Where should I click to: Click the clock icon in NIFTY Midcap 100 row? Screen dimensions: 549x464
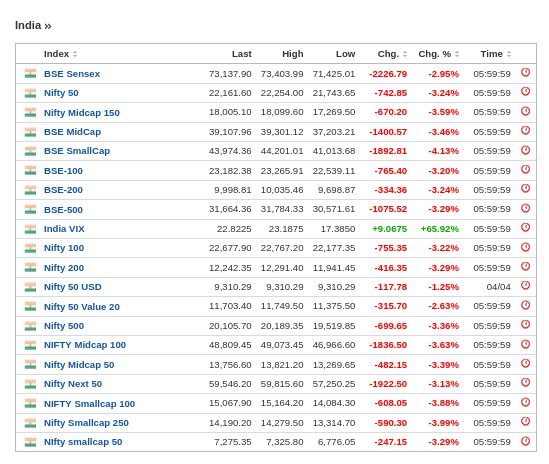525,344
